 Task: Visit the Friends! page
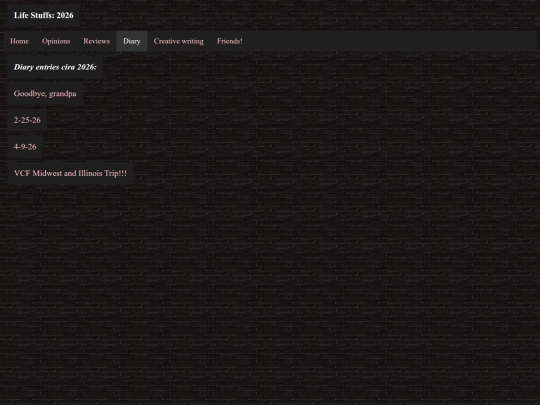[230, 41]
